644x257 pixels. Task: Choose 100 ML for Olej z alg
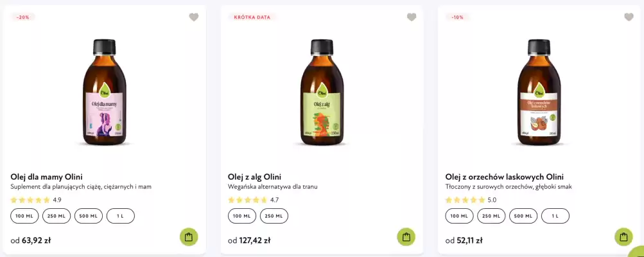click(x=242, y=216)
